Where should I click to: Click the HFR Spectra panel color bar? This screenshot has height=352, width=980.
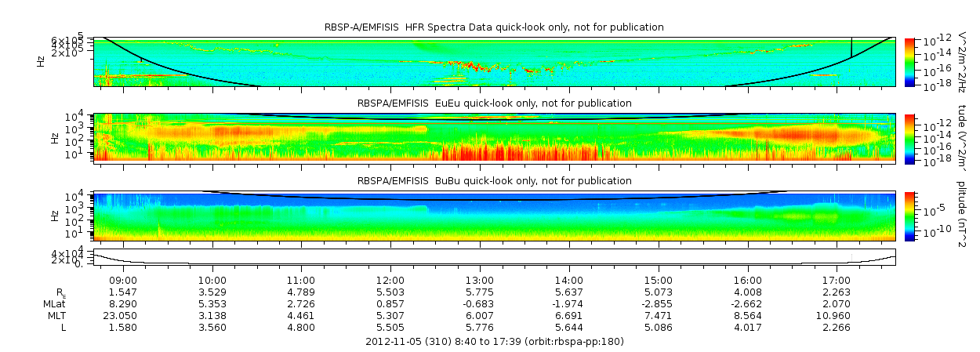[909, 62]
